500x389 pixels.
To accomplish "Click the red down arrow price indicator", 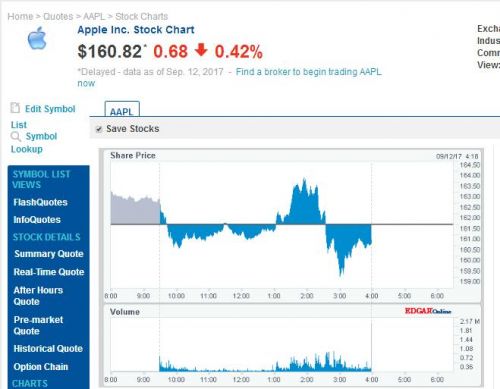I will (x=201, y=50).
